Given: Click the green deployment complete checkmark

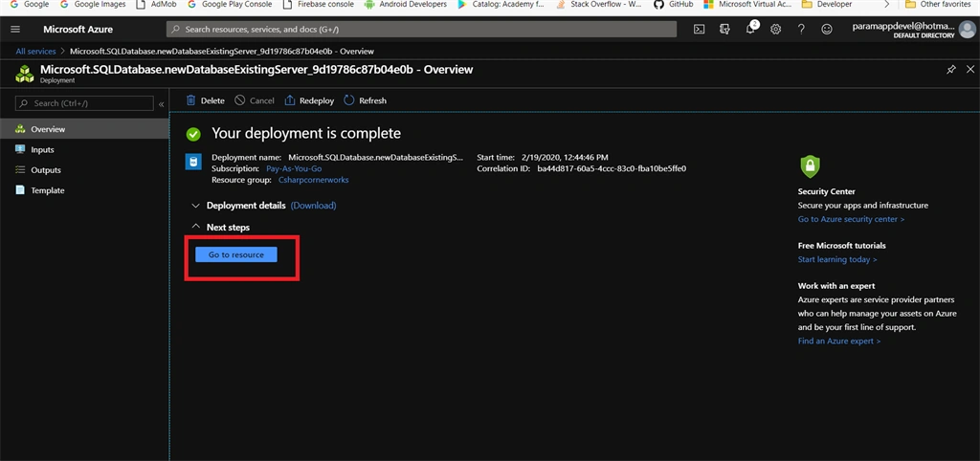Looking at the screenshot, I should 193,134.
